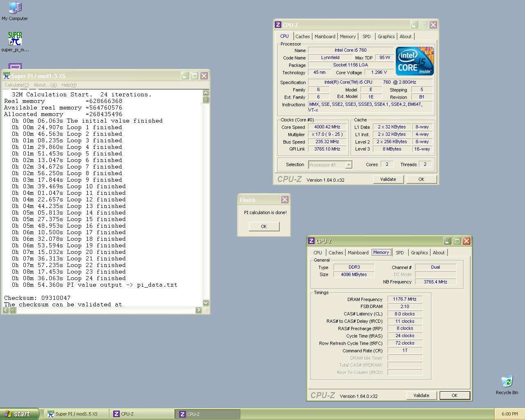Confirm the PI calculation done dialog
The width and height of the screenshot is (525, 420).
click(x=264, y=226)
